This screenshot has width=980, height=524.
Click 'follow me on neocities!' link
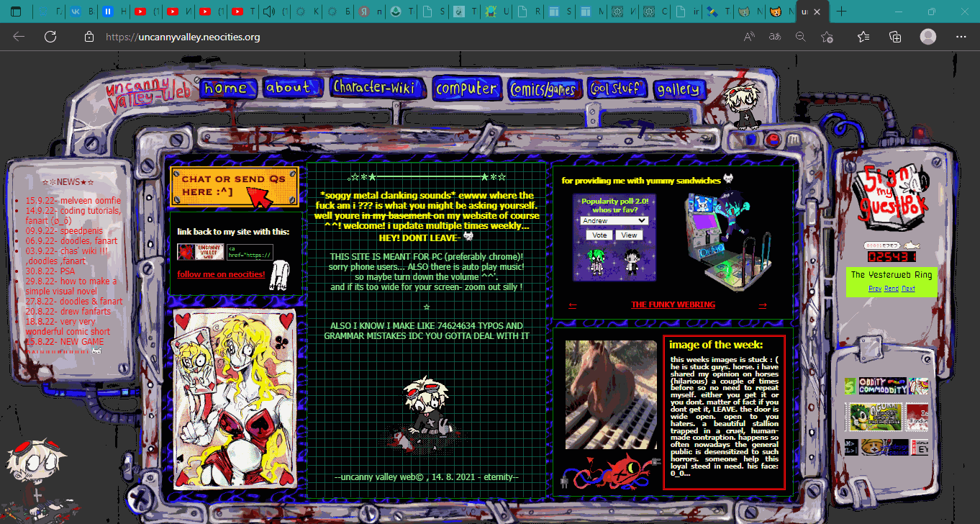tap(221, 274)
